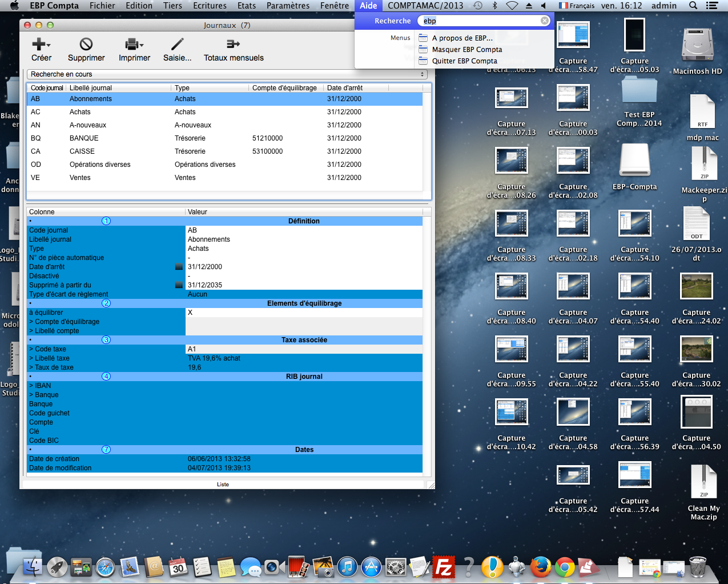
Task: Open Notification Center list icon
Action: click(x=712, y=6)
